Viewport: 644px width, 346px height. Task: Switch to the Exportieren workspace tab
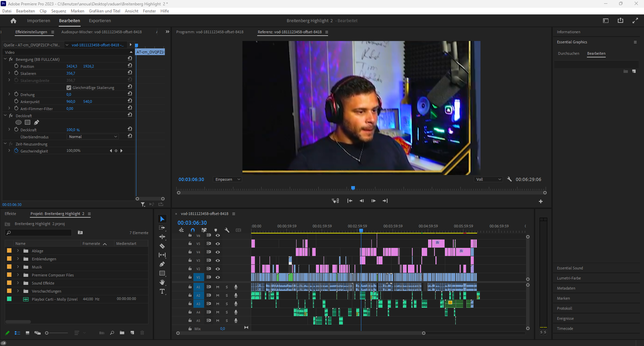point(100,21)
